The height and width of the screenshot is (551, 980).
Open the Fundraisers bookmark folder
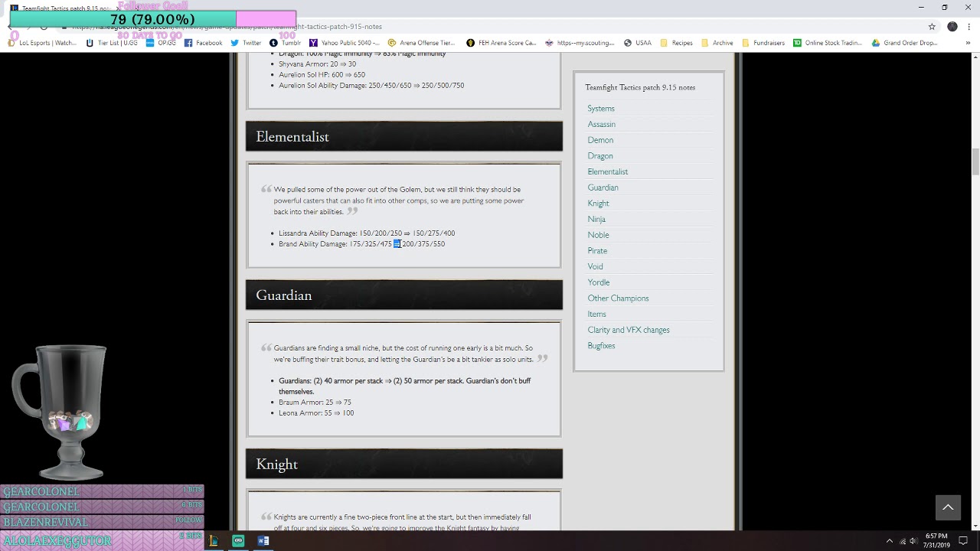pos(763,43)
